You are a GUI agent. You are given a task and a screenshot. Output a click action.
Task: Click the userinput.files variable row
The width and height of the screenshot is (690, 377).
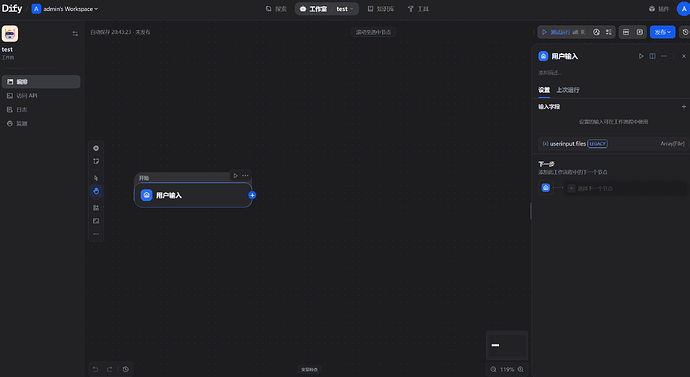click(613, 144)
